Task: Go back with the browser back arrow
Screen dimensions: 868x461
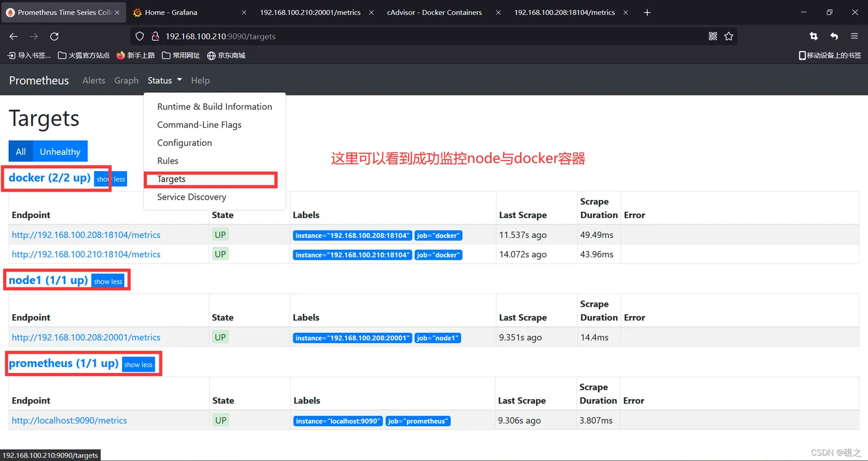Action: (x=14, y=37)
